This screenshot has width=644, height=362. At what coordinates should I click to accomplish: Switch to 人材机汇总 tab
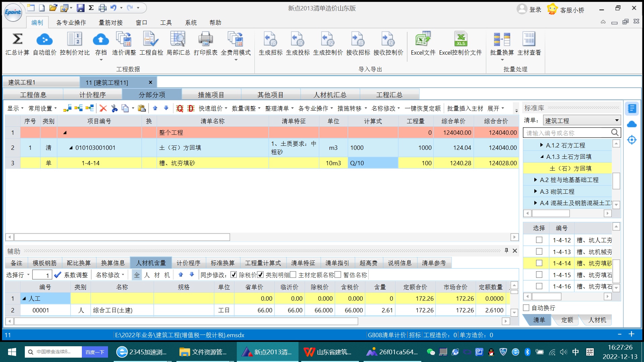click(x=330, y=95)
